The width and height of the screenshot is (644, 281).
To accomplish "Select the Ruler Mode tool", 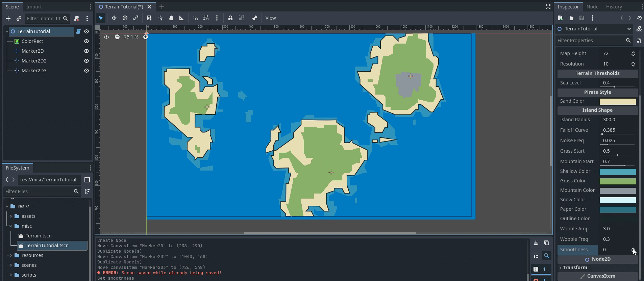I will 181,18.
